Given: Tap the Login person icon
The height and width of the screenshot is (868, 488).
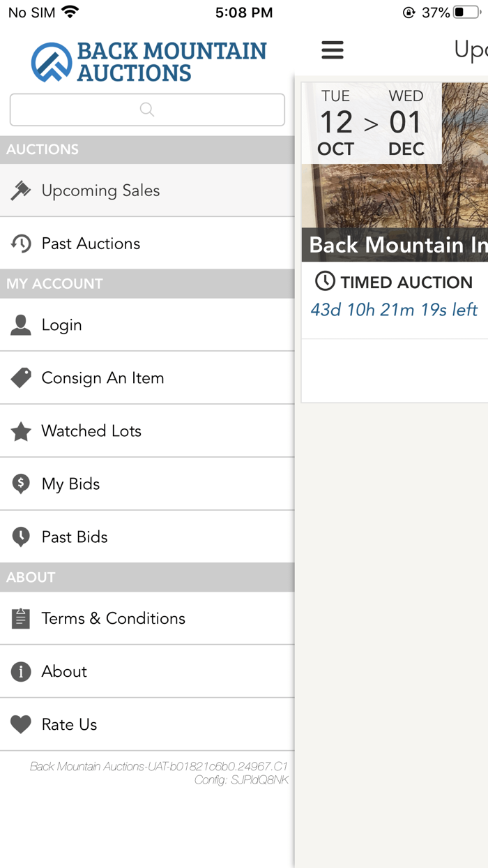Looking at the screenshot, I should coord(21,324).
